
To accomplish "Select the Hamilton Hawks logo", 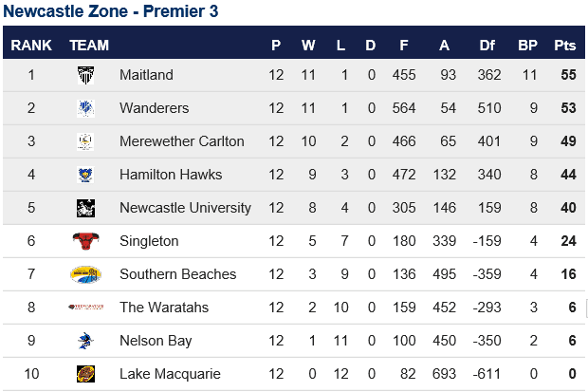I will tap(85, 175).
